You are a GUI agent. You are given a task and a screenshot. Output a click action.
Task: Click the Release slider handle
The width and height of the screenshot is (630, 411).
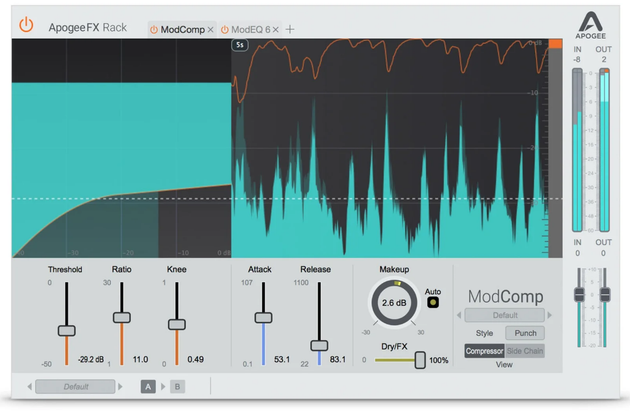tap(319, 346)
